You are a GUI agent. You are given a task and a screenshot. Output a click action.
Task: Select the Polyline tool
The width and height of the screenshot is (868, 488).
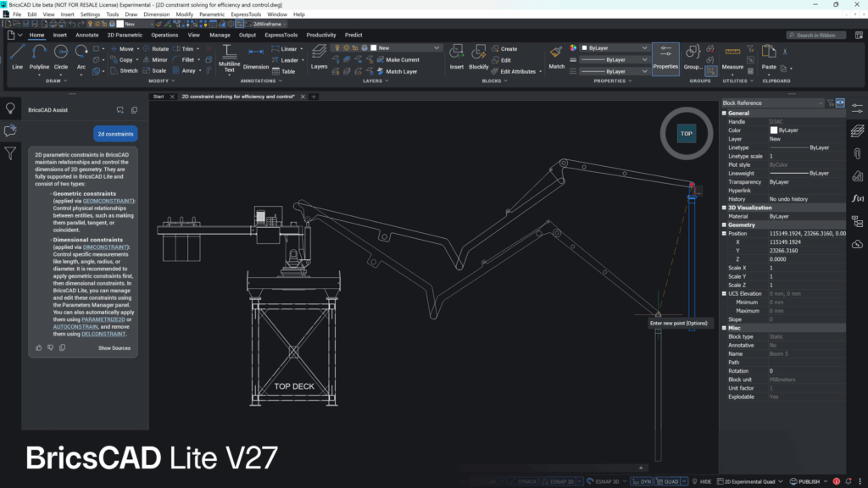pos(39,57)
